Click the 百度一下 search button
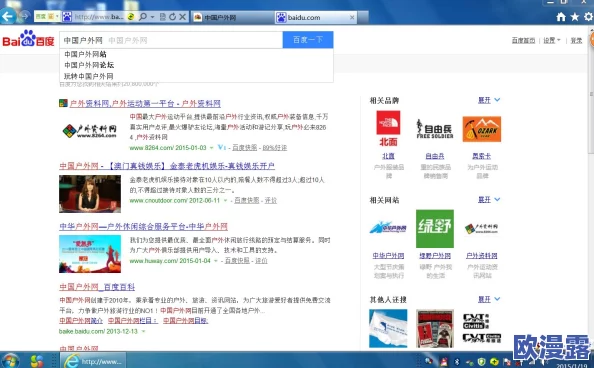Screen dimensions: 594x368 coord(308,40)
